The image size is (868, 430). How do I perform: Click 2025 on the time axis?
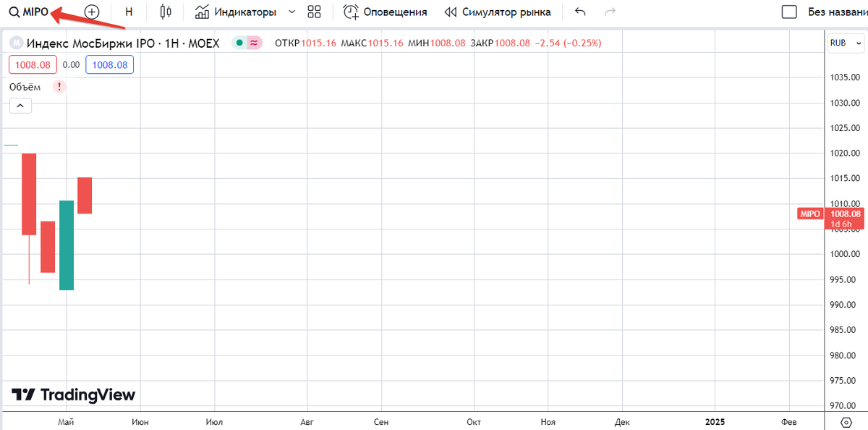tap(715, 421)
